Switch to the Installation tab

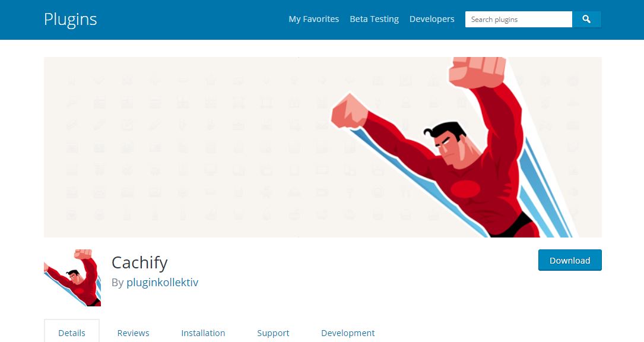(203, 333)
